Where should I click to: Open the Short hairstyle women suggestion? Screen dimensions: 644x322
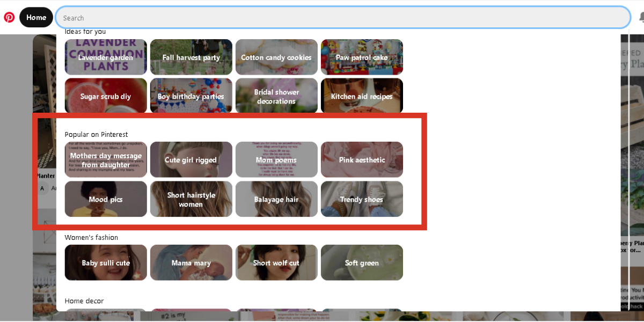[x=191, y=199]
